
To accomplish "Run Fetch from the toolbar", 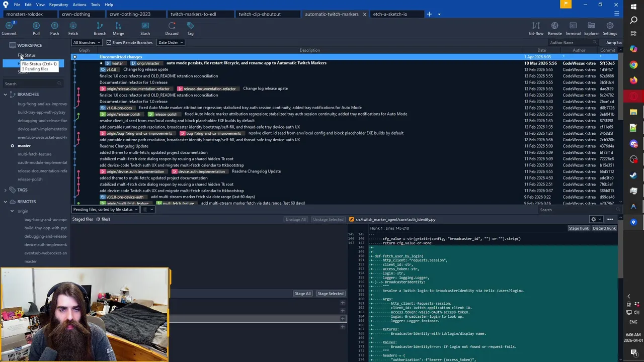I will coord(73,29).
